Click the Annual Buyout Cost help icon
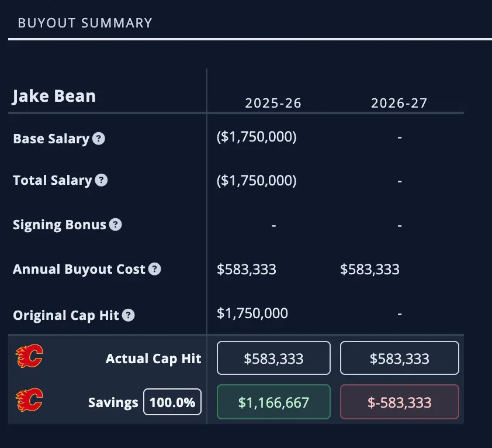 (154, 270)
